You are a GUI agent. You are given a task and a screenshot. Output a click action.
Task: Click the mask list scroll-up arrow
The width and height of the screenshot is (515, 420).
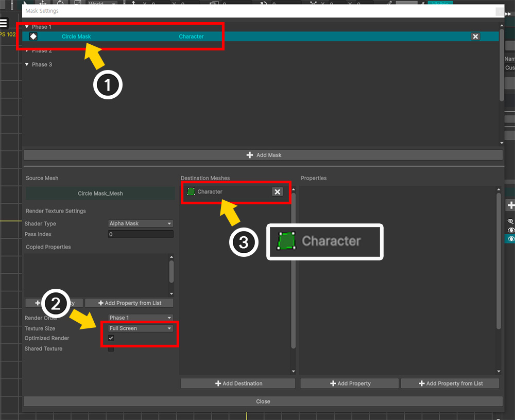502,25
